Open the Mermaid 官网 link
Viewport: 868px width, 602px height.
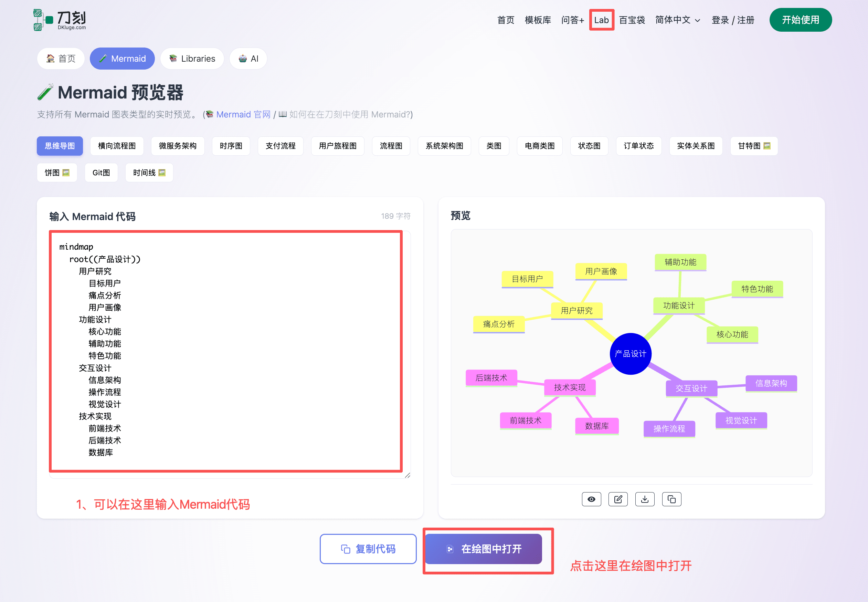(x=243, y=114)
